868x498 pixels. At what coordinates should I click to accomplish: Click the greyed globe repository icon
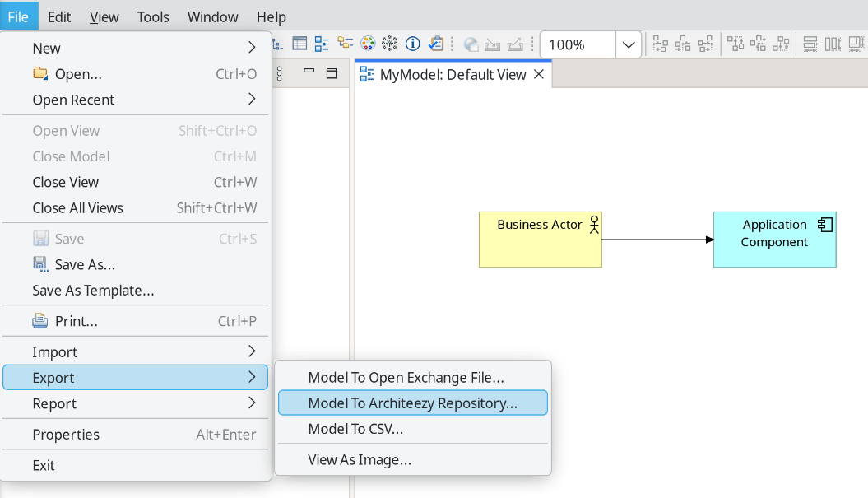[471, 44]
